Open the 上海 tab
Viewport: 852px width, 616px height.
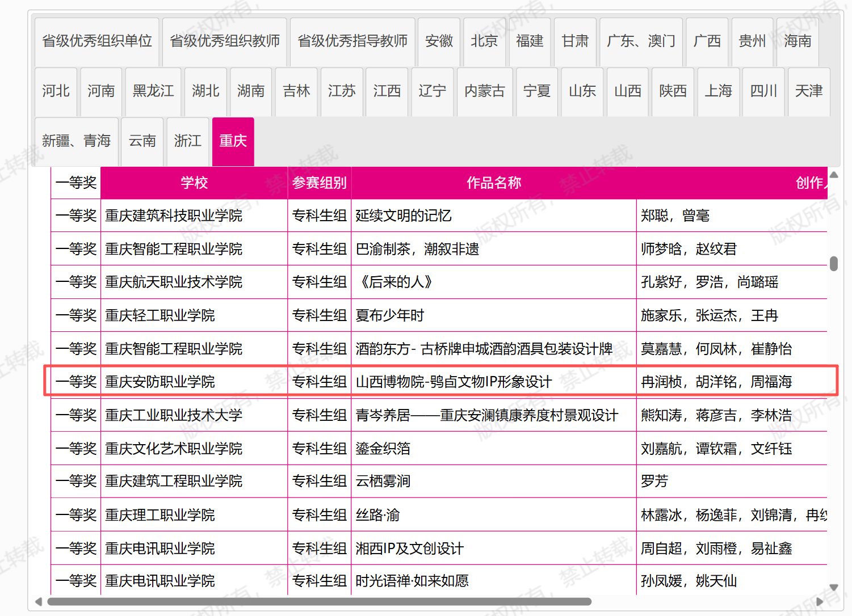719,91
